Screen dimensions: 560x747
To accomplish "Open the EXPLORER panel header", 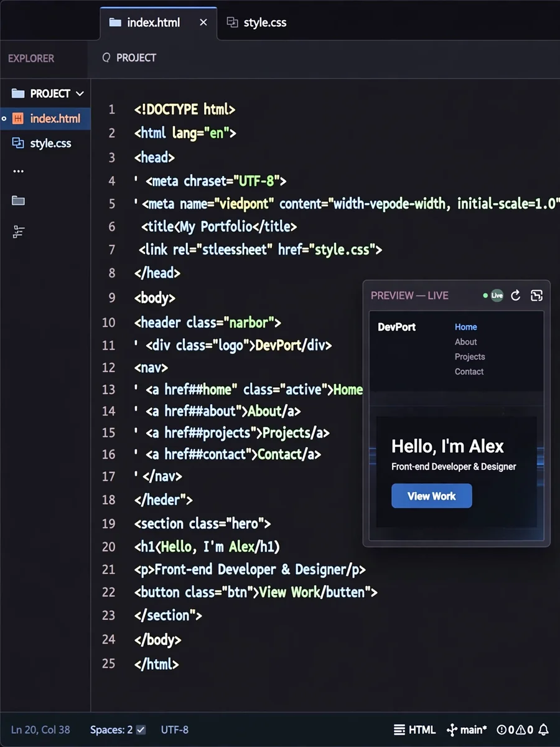I will [31, 59].
